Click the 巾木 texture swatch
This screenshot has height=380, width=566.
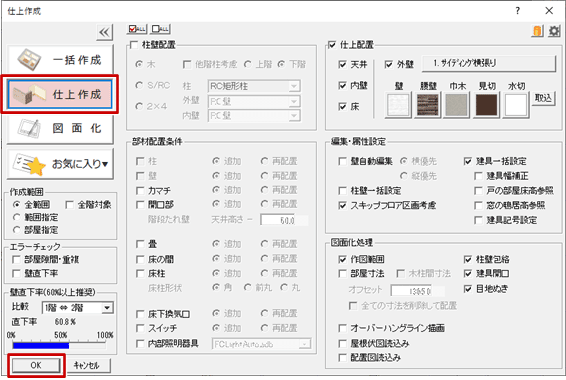point(457,105)
